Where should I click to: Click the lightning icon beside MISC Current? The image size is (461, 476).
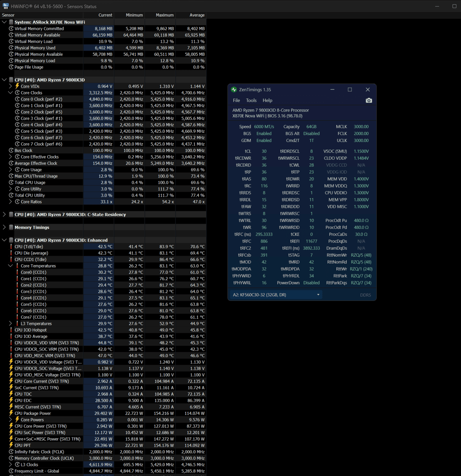point(11,407)
